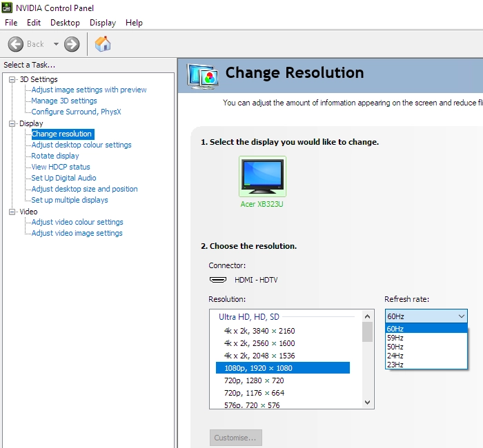Open View HDCP status
483x448 pixels.
(61, 167)
